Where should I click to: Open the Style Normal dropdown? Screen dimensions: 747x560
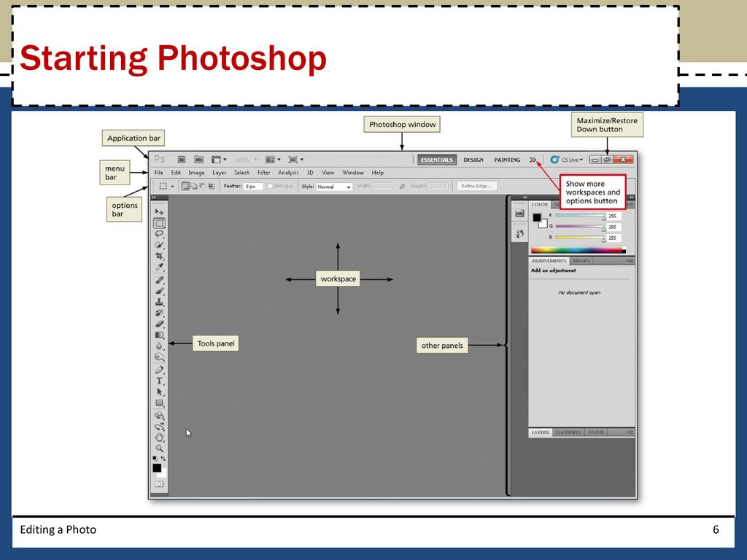click(x=334, y=187)
